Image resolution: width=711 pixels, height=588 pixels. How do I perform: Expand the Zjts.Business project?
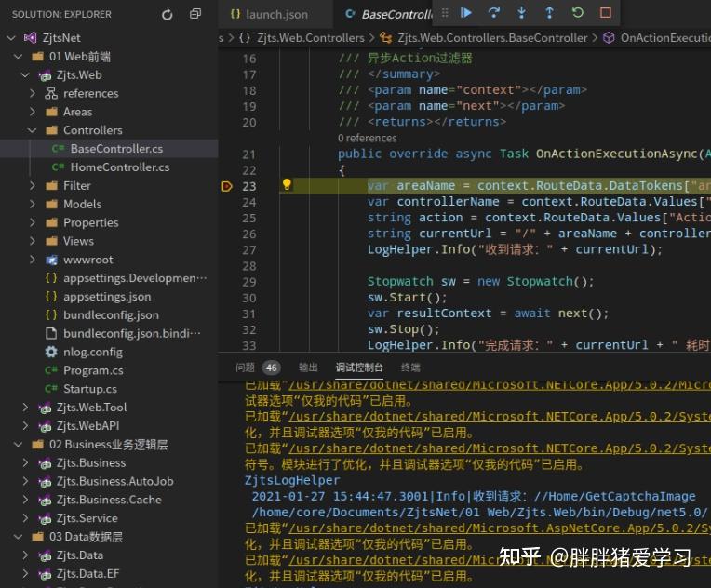(x=25, y=463)
